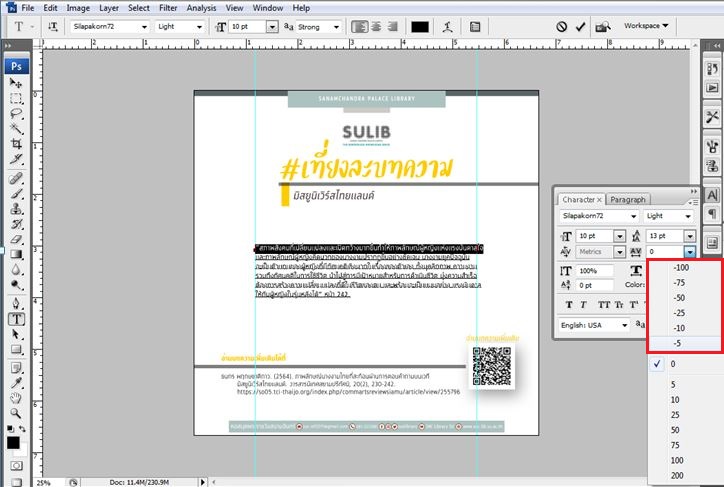This screenshot has height=487, width=724.
Task: Center text in options bar
Action: coord(377,27)
